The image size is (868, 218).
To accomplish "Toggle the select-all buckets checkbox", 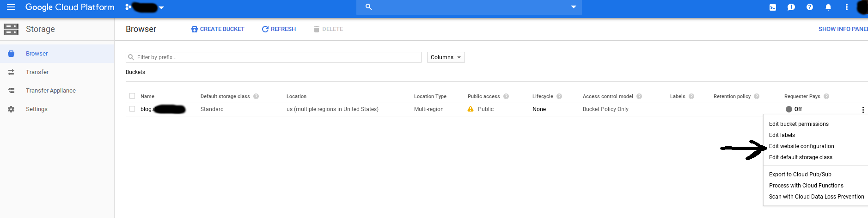I will pyautogui.click(x=132, y=96).
